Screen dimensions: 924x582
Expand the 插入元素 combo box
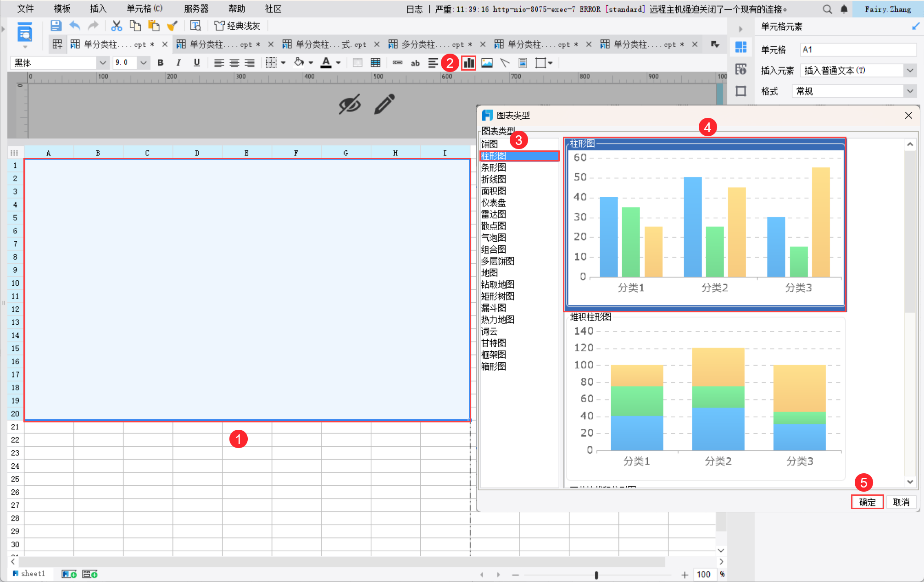point(910,70)
